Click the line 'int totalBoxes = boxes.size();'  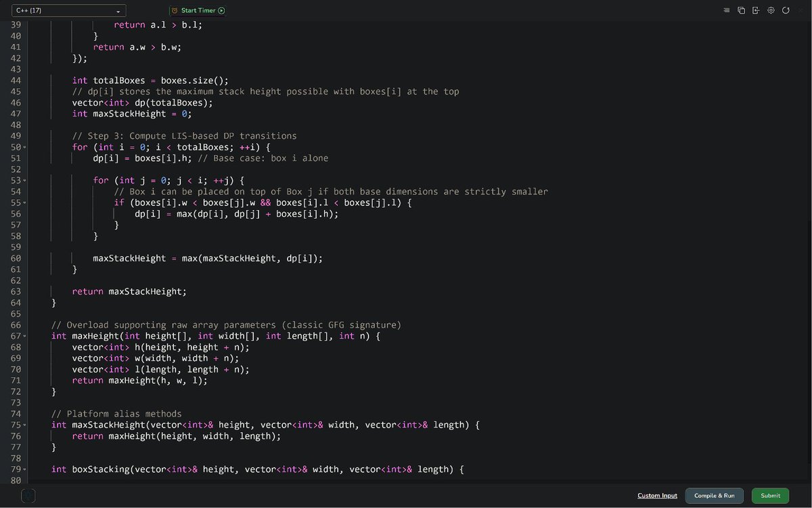(150, 81)
